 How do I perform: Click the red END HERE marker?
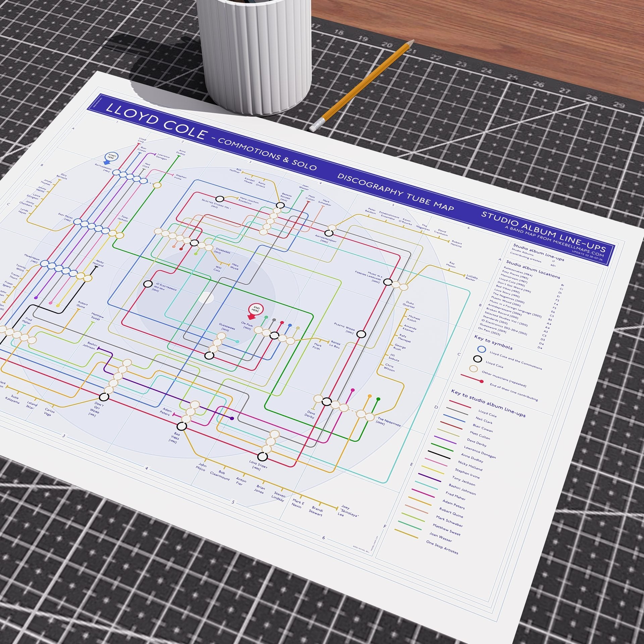tap(255, 312)
